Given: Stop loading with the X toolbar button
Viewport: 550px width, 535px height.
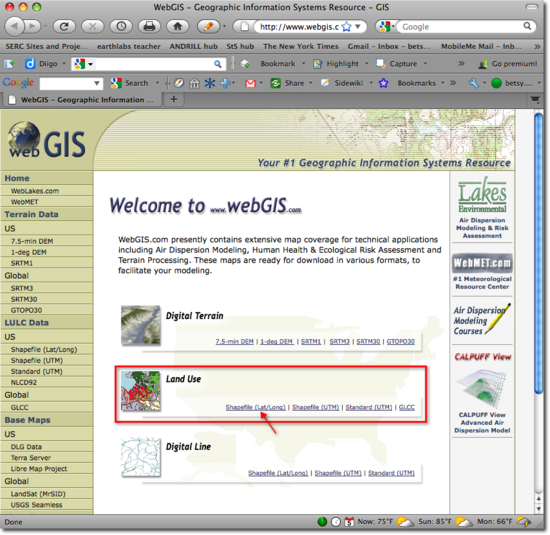Looking at the screenshot, I should (93, 26).
